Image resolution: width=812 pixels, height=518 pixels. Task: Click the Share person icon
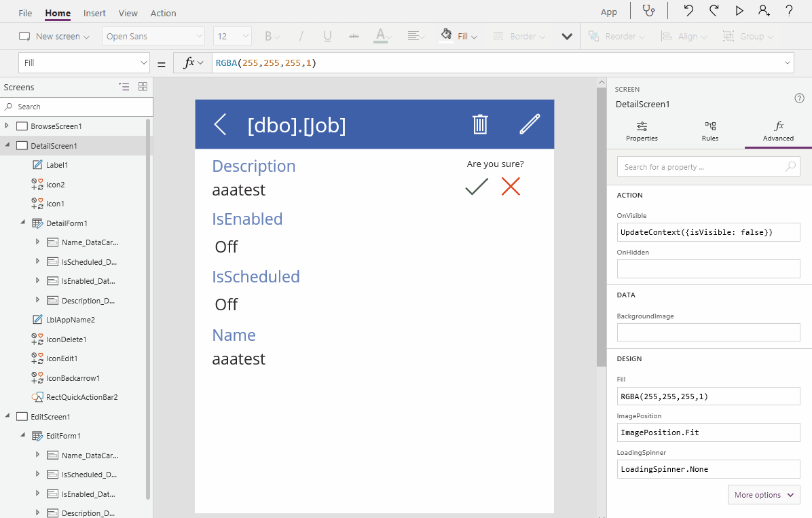[764, 12]
